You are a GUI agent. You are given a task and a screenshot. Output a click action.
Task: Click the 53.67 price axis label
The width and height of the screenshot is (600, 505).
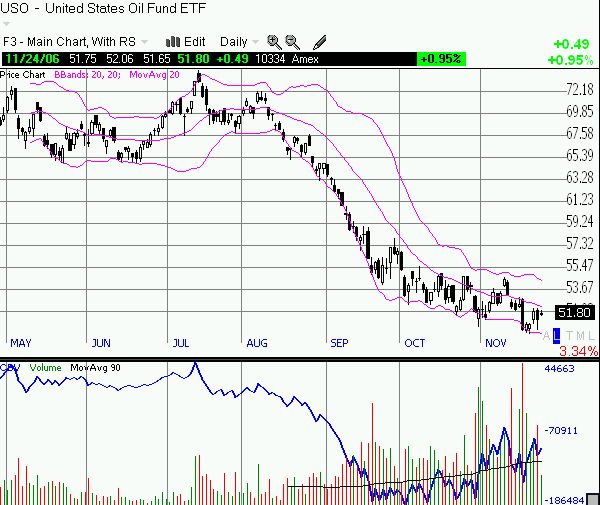(x=580, y=287)
